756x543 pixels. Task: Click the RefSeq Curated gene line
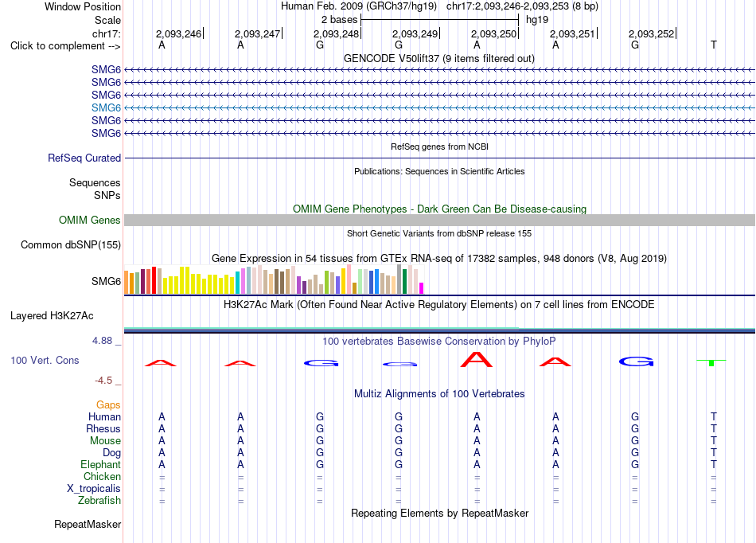pos(439,158)
